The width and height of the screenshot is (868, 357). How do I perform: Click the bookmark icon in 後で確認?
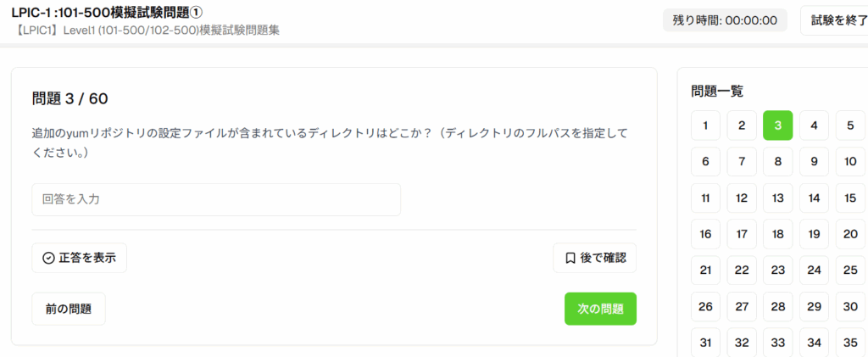point(570,258)
